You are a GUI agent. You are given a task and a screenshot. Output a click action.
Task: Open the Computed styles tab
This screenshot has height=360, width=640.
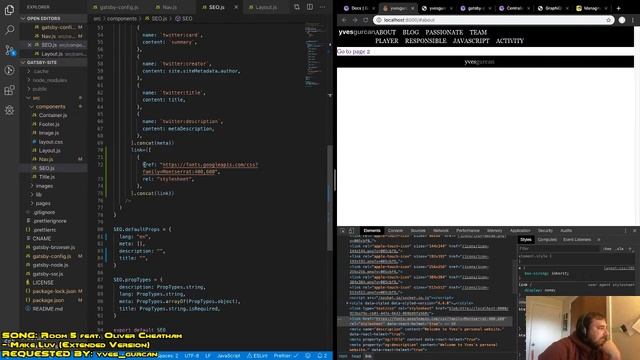547,240
